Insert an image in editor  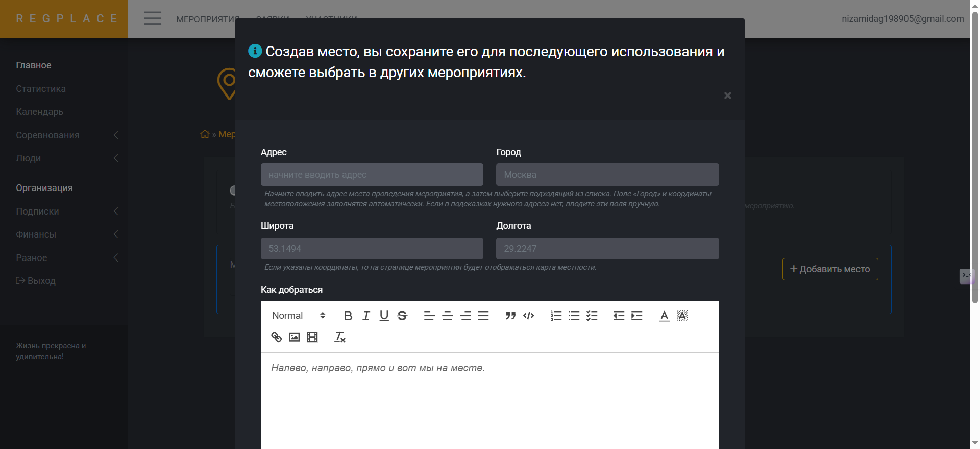[295, 337]
